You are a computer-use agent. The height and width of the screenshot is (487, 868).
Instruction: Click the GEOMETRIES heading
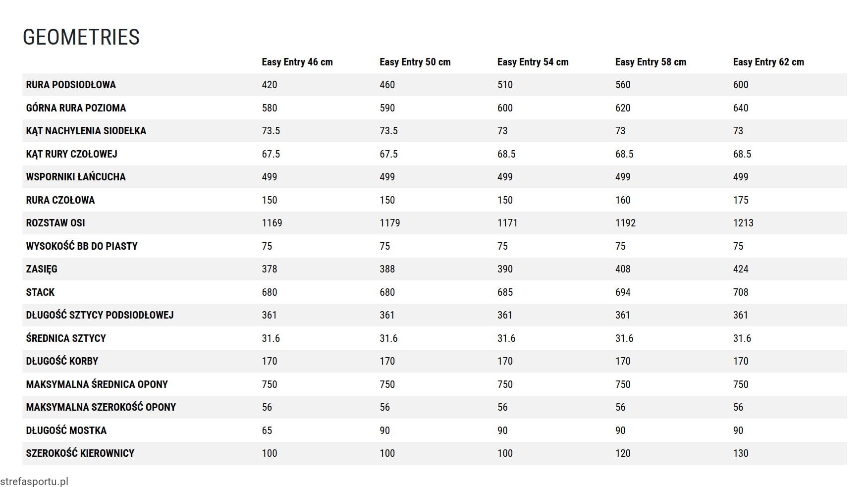81,37
